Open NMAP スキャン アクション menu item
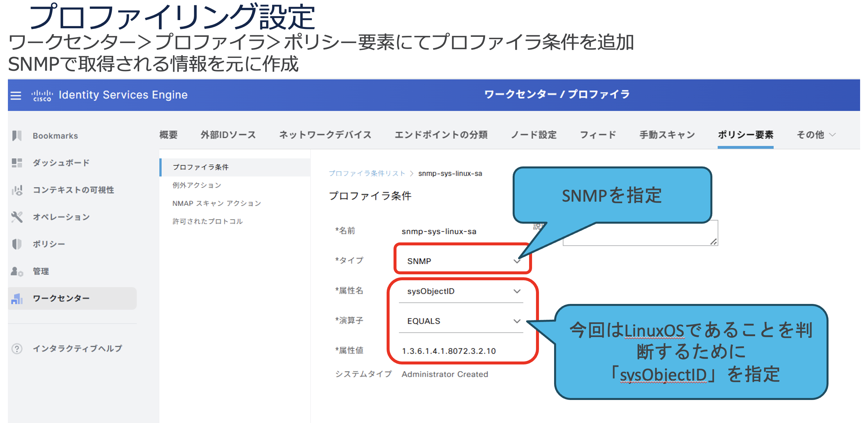 coord(217,203)
